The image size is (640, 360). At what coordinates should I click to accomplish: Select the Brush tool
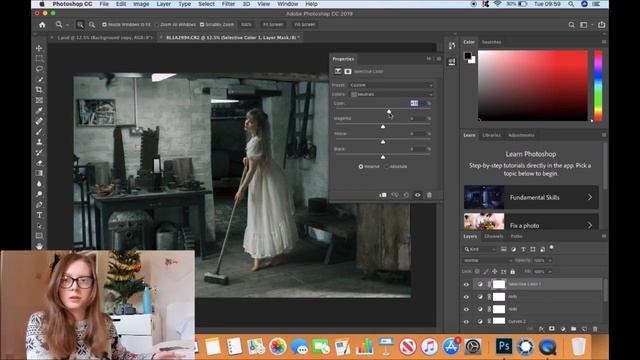coord(39,131)
